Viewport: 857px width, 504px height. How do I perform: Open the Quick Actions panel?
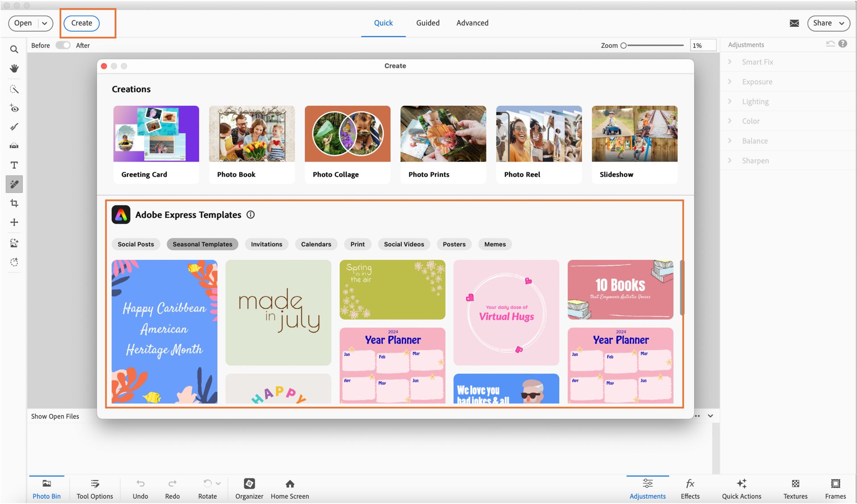click(x=741, y=489)
